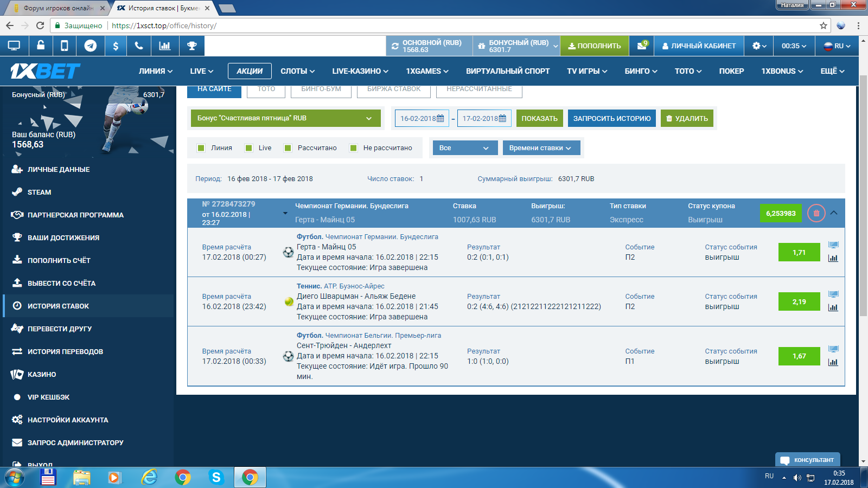
Task: Open the Все filter dropdown
Action: point(465,148)
